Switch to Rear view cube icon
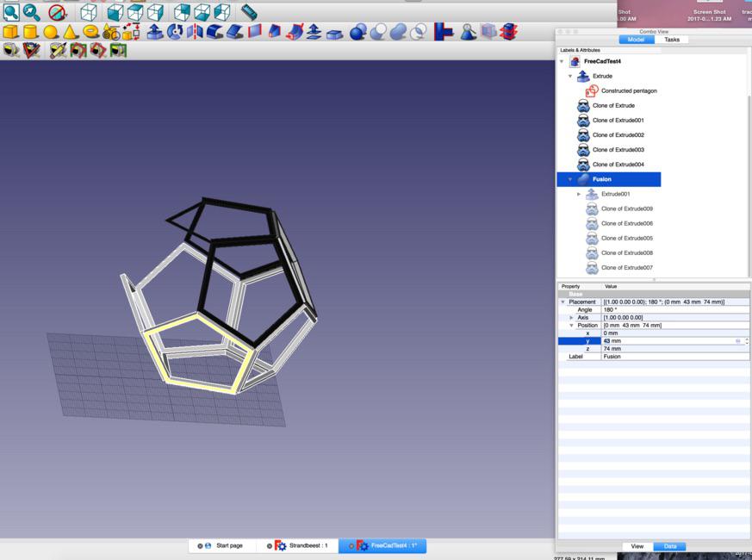Image resolution: width=752 pixels, height=560 pixels. point(182,12)
